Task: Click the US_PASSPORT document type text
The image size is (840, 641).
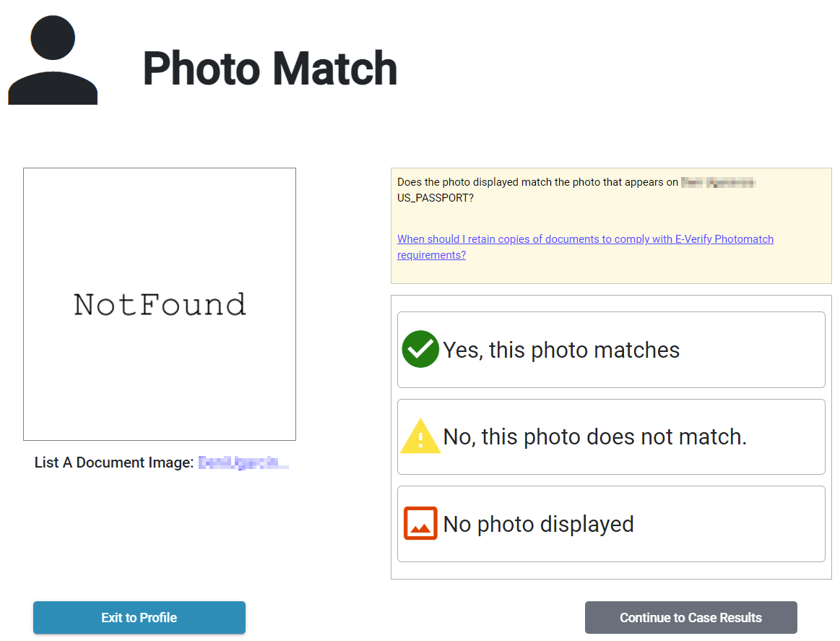Action: coord(435,197)
